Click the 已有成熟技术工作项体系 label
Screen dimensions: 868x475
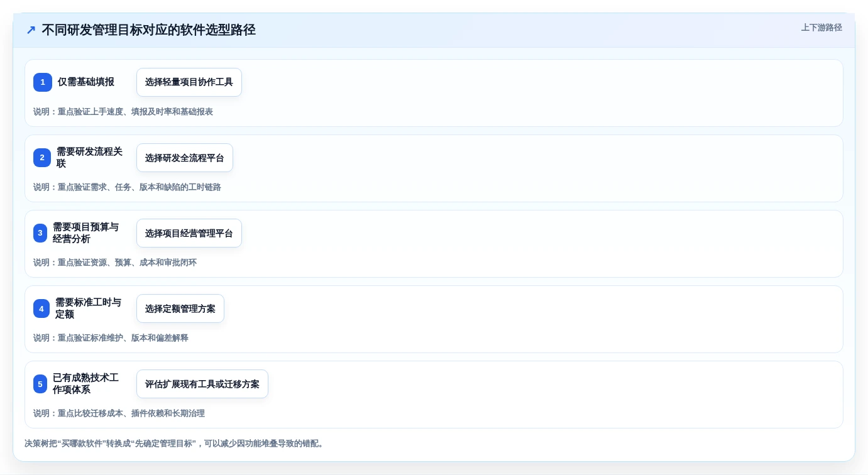pos(85,384)
